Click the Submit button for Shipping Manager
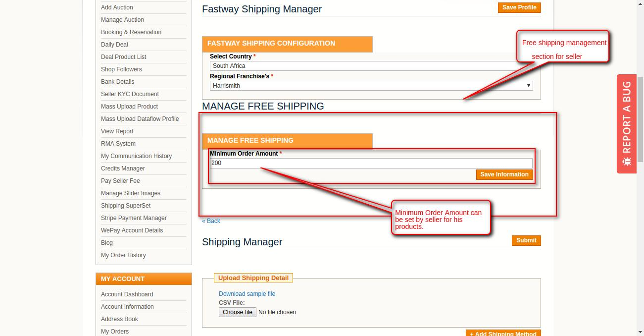The height and width of the screenshot is (336, 644). pos(526,240)
